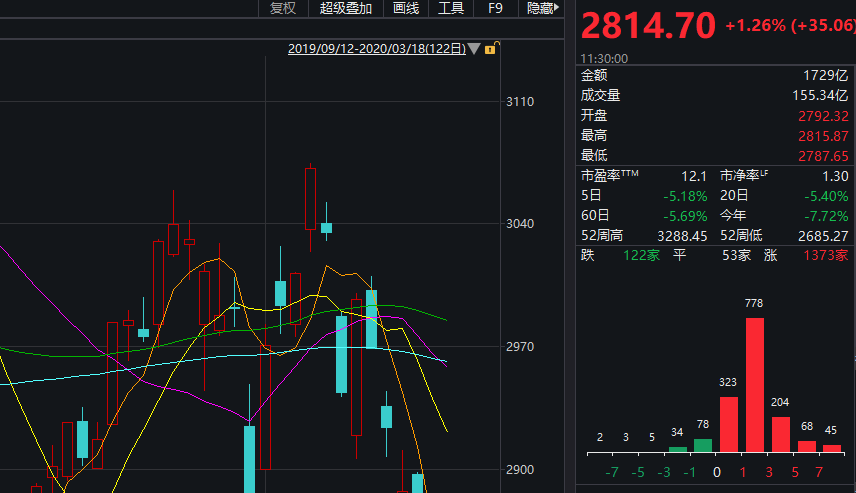Click the 3040 price axis label
Screen dimensions: 856x493
(520, 224)
